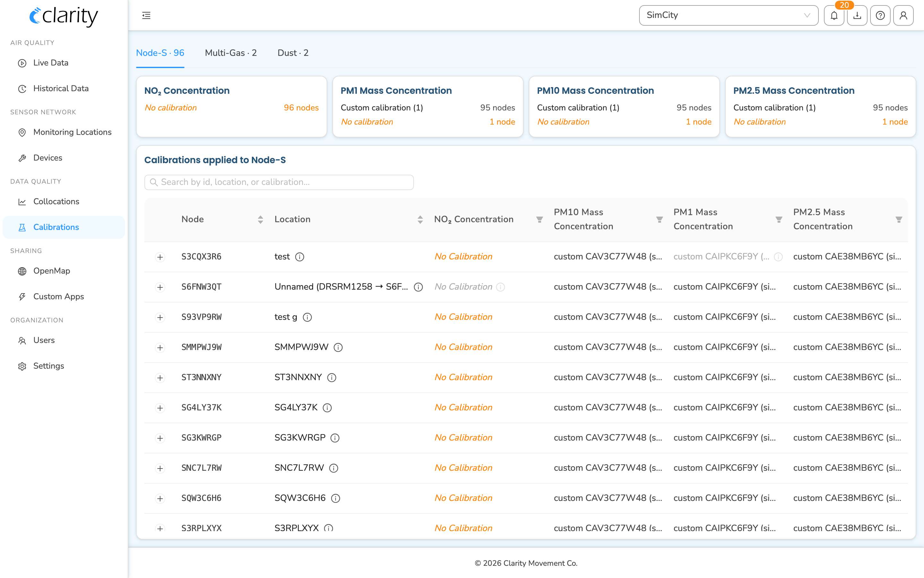Expand the SQW3C6H6 row
Viewport: 924px width, 578px height.
pyautogui.click(x=160, y=498)
